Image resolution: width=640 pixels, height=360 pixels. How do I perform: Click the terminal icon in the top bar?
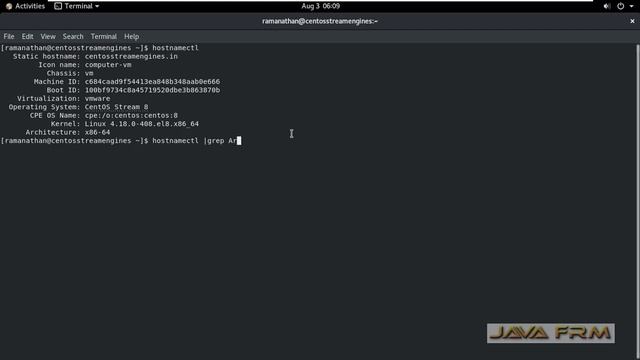tap(58, 6)
